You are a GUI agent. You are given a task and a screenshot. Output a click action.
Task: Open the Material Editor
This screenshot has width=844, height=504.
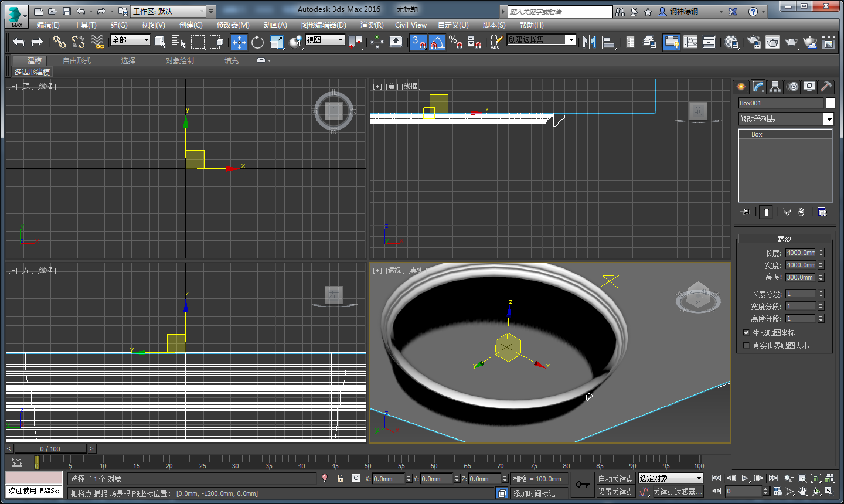tap(731, 42)
